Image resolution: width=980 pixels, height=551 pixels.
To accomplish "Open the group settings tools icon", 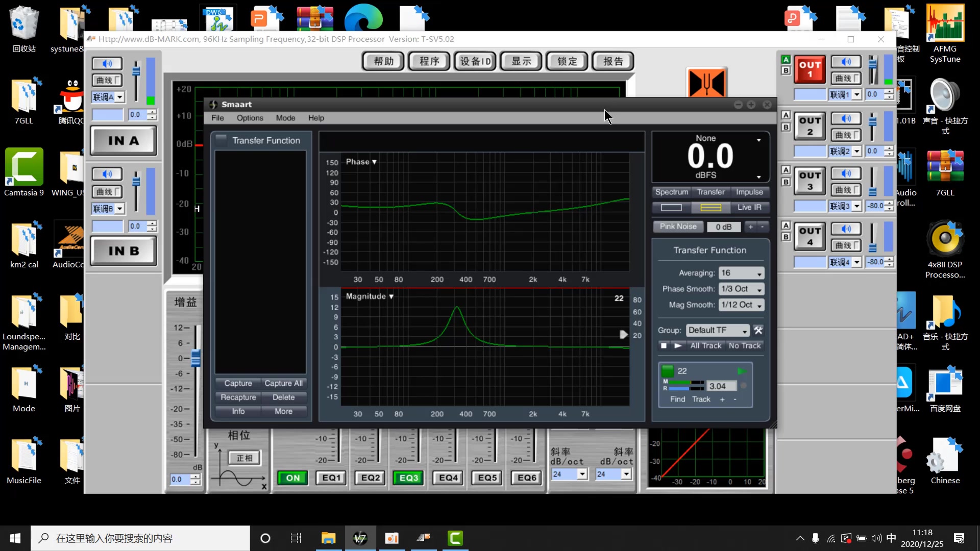I will pyautogui.click(x=758, y=330).
